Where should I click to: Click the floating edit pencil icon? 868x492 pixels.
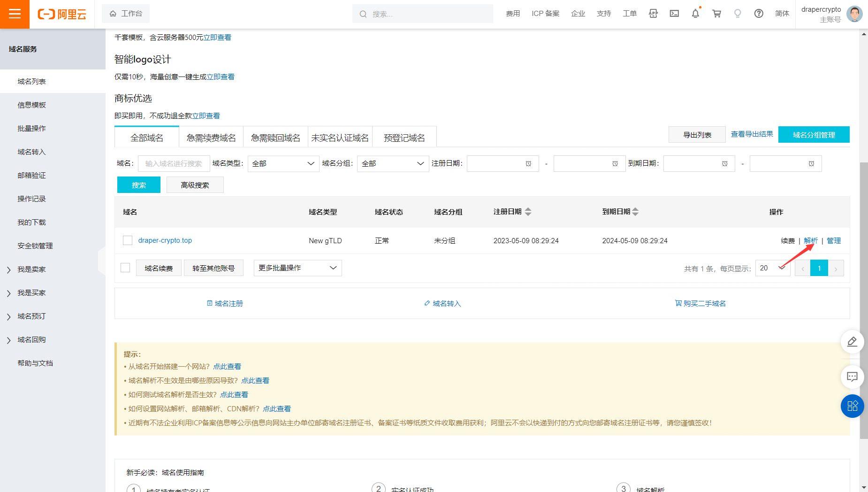852,342
